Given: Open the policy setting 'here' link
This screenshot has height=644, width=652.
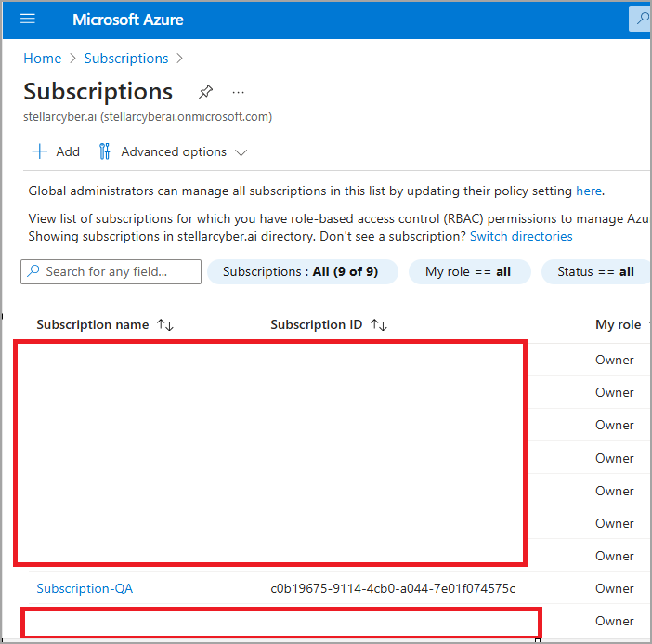Looking at the screenshot, I should tap(589, 191).
